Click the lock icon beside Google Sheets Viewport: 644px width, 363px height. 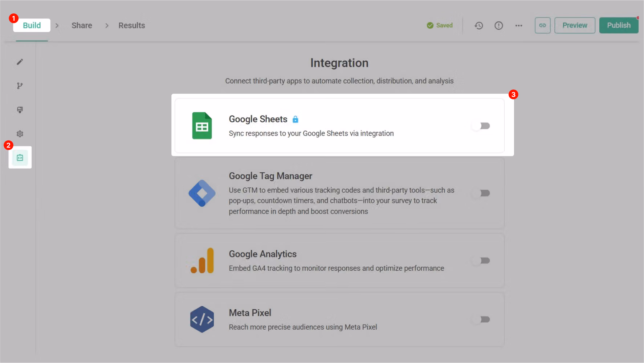(x=295, y=119)
